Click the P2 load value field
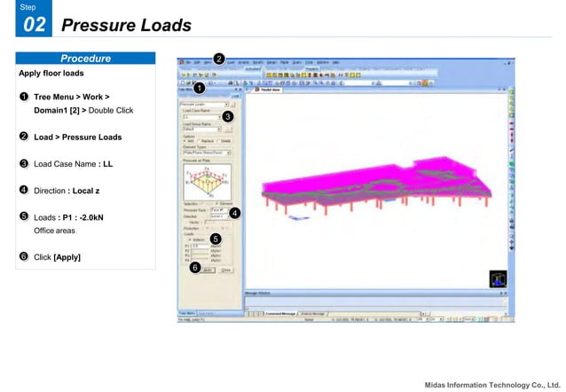Screen dimensions: 566x392 (x=200, y=251)
